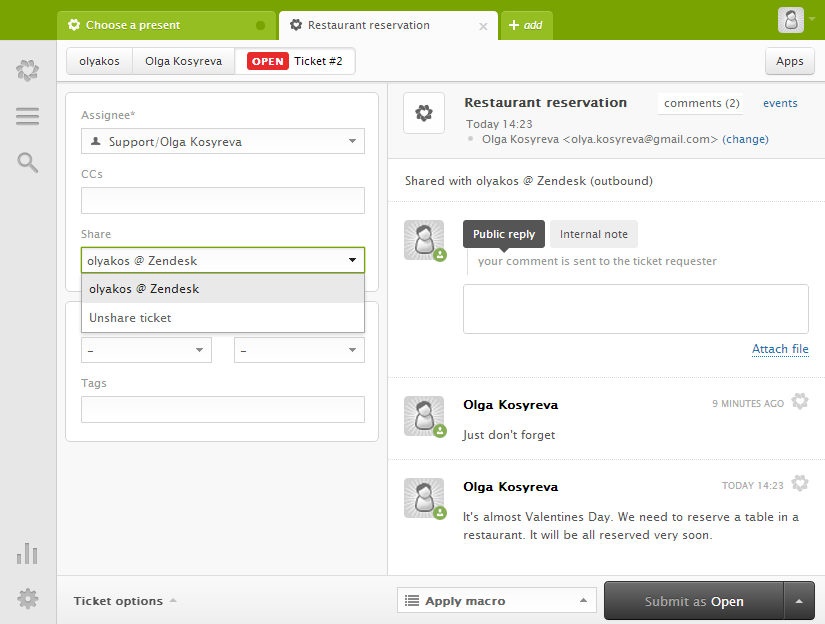This screenshot has width=825, height=624.
Task: Open the Assignee dropdown
Action: coord(223,142)
